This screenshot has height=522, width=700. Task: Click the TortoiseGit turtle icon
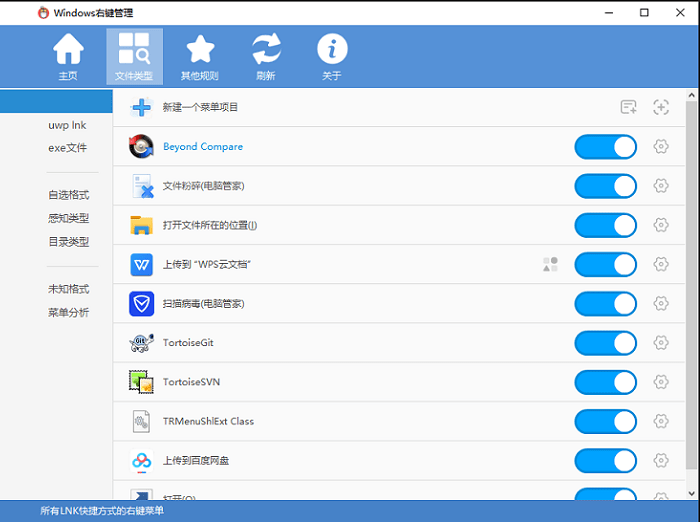click(x=142, y=343)
